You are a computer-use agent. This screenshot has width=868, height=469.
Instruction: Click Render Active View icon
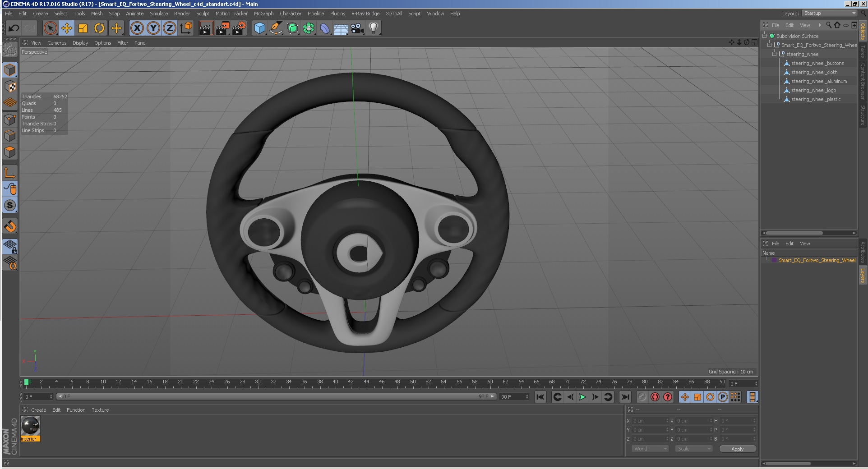point(206,28)
